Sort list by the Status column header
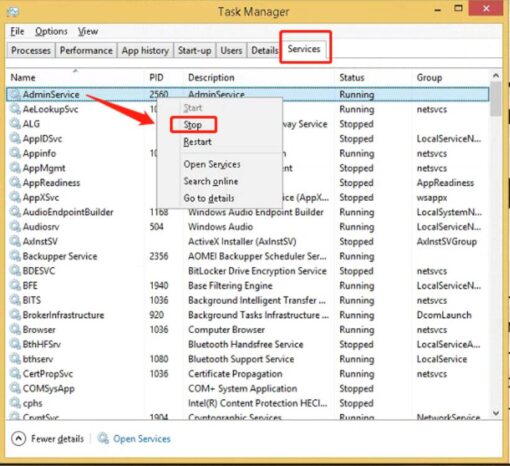 click(x=352, y=78)
